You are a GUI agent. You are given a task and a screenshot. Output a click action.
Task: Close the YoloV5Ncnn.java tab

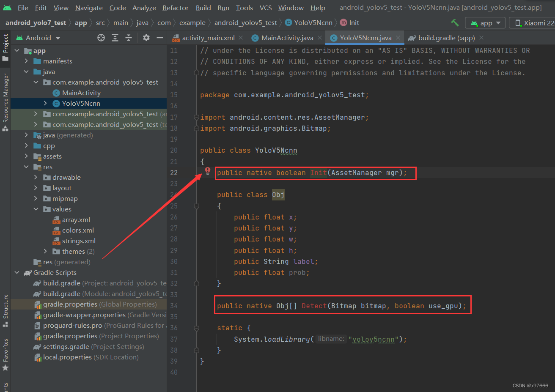tap(398, 38)
